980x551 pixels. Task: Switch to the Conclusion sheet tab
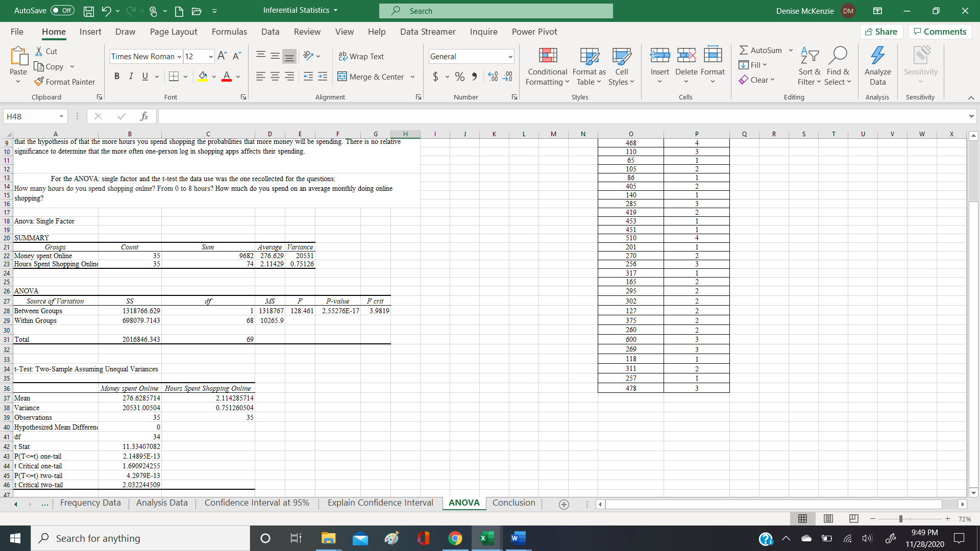click(x=513, y=503)
